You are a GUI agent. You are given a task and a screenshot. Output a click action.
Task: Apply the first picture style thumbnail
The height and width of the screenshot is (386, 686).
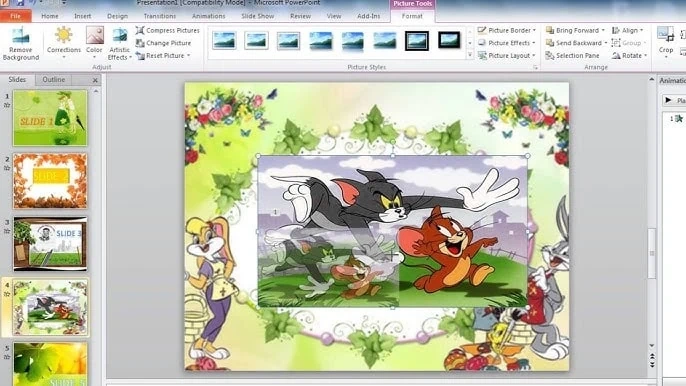coord(224,40)
